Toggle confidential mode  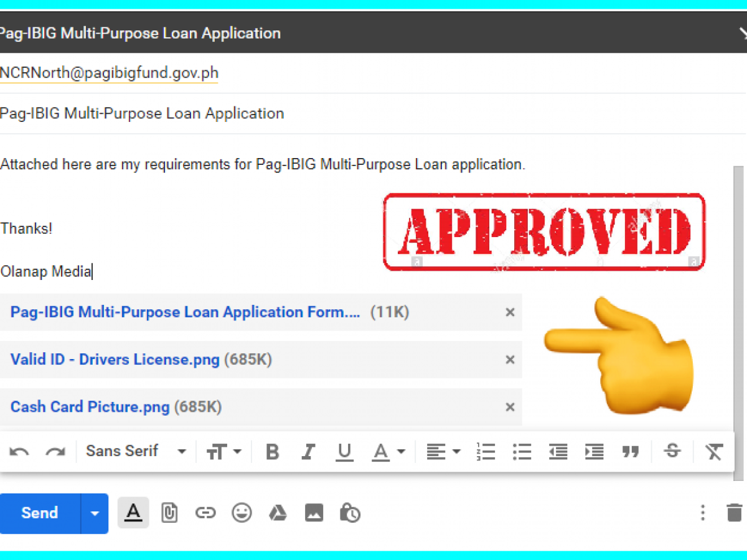click(350, 513)
